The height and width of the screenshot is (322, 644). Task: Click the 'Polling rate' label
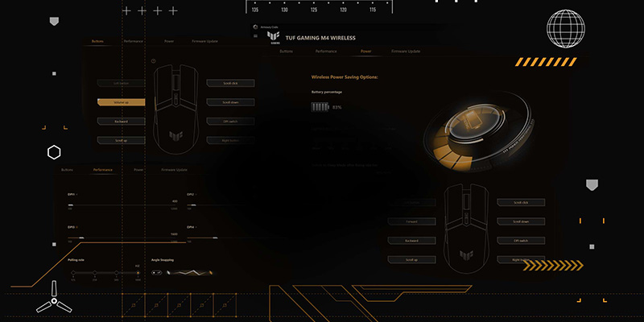[x=76, y=260]
